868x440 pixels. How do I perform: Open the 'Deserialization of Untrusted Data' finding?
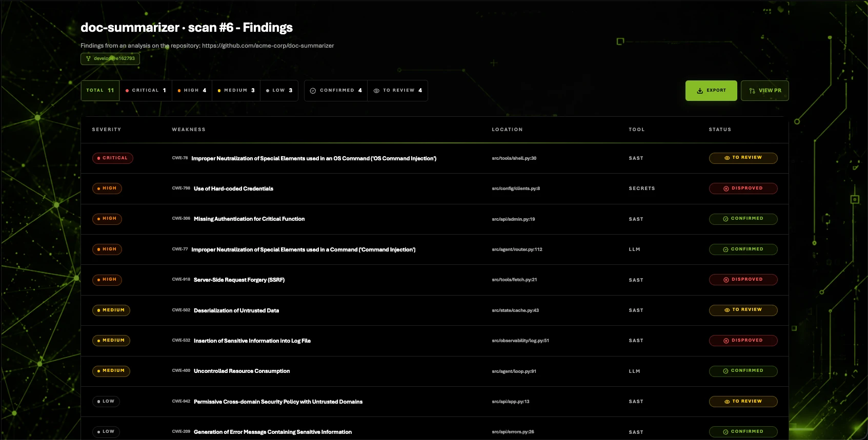click(236, 310)
